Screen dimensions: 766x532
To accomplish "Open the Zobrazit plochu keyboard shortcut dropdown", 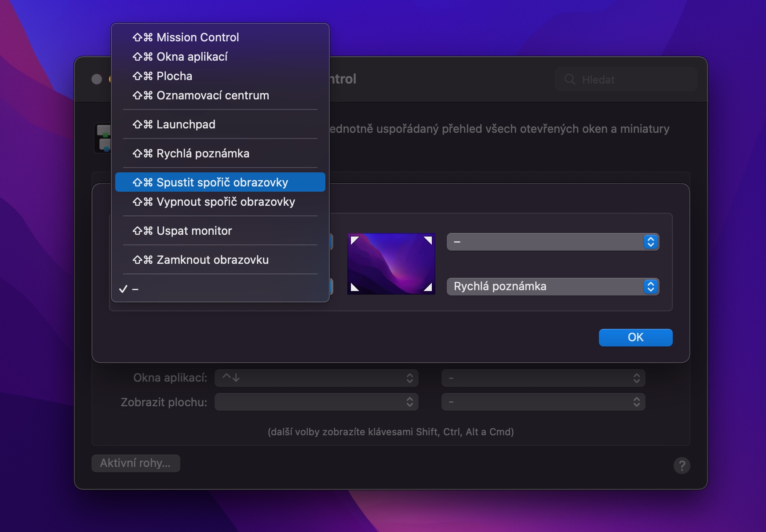I will (x=317, y=402).
